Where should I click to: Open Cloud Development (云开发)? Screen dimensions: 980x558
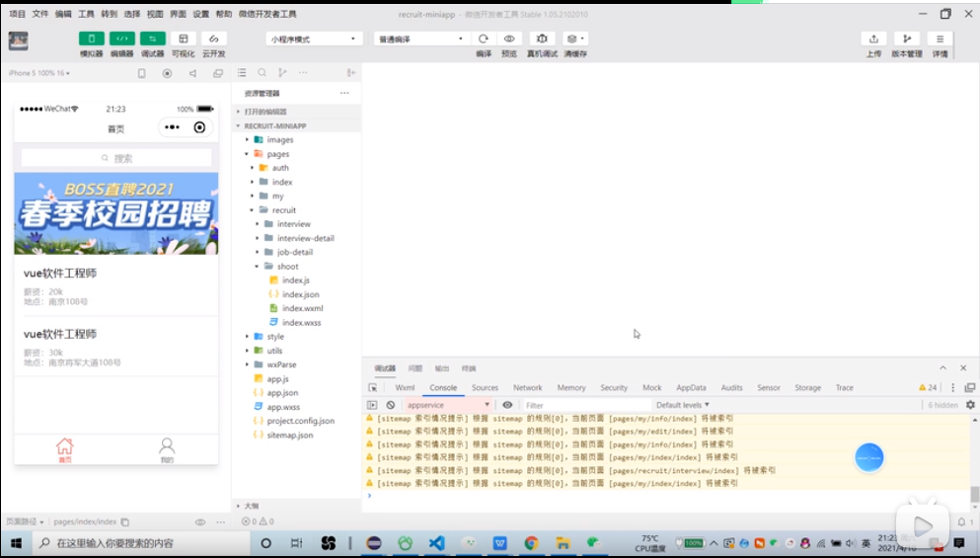214,39
